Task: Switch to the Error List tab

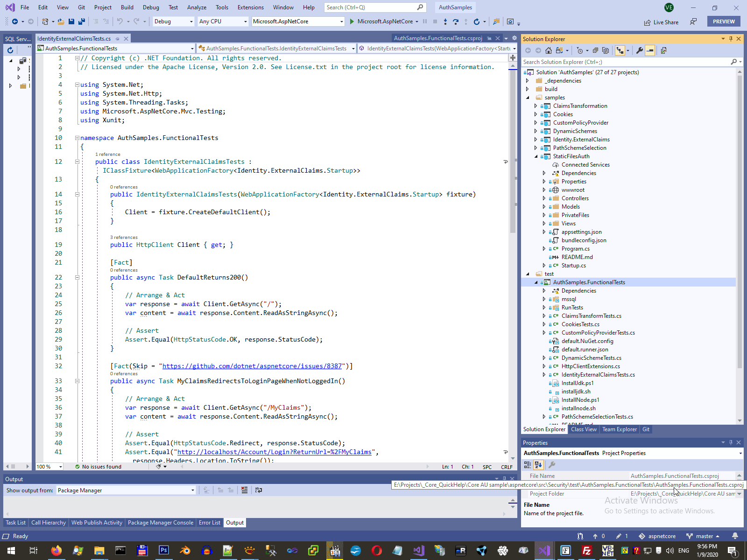Action: (209, 523)
